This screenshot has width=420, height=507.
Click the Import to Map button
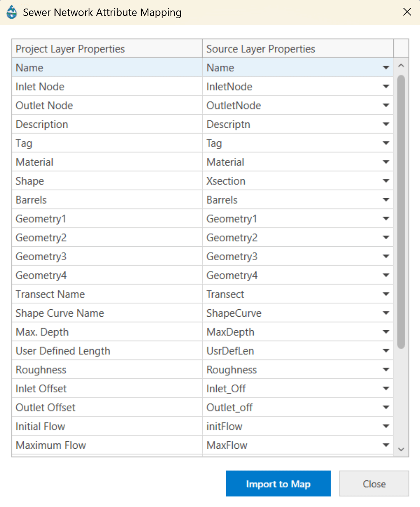click(x=278, y=484)
